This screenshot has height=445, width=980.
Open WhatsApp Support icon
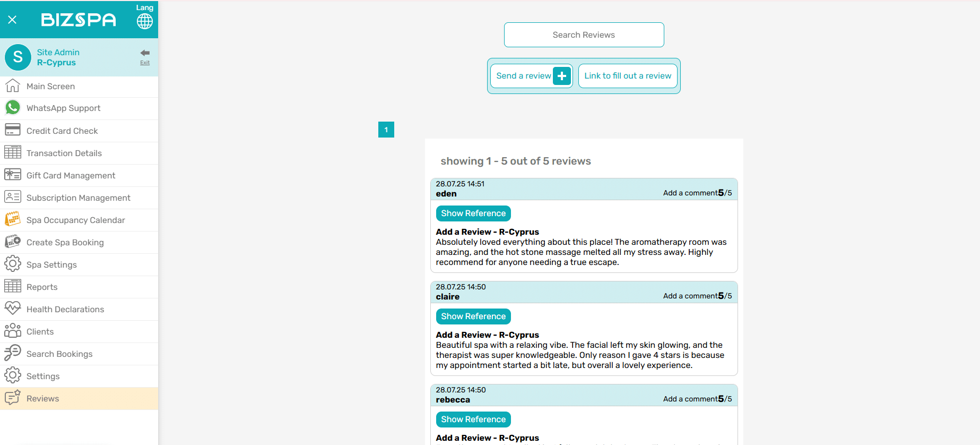tap(13, 108)
